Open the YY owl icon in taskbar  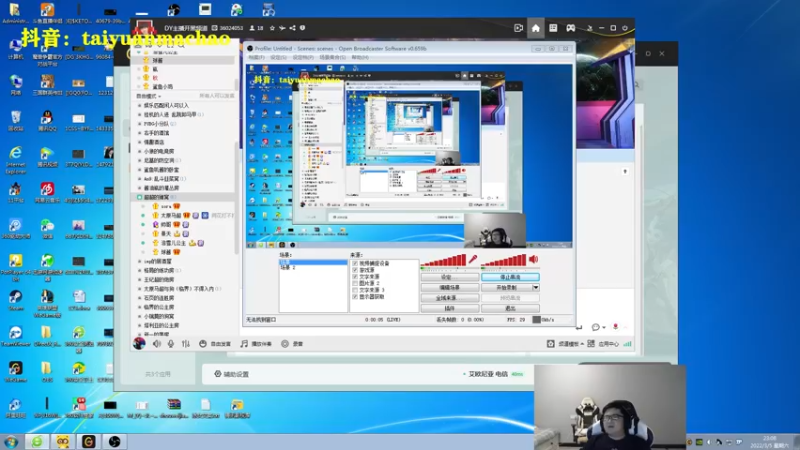coord(63,441)
